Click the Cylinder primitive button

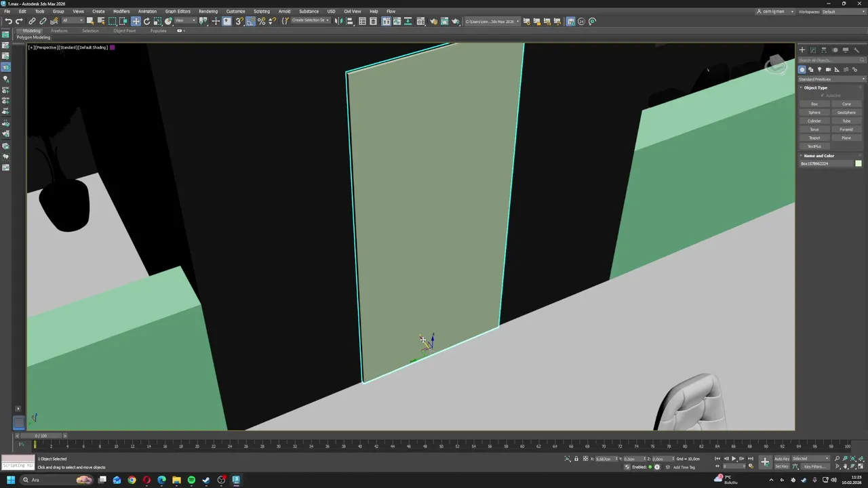[x=814, y=121]
